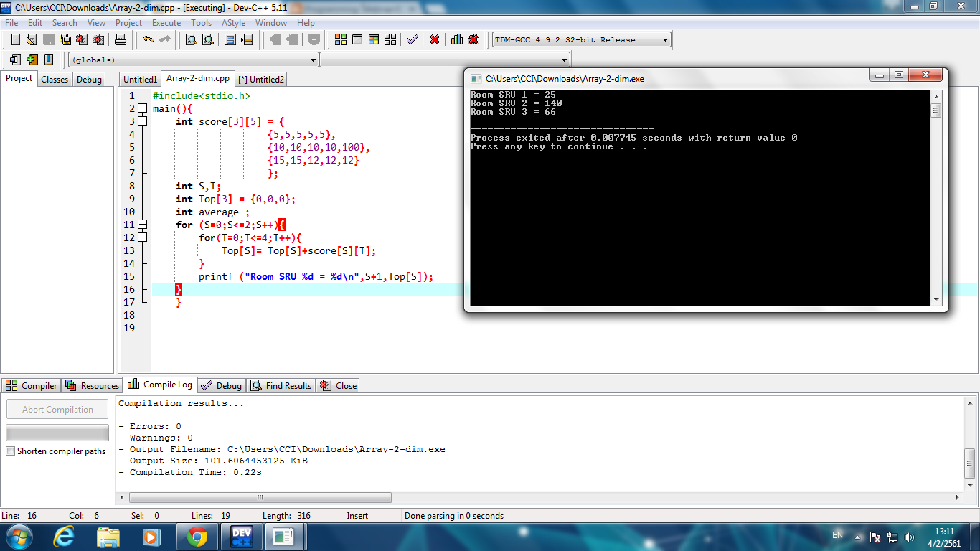Open the Debug tab in left sidebar
The height and width of the screenshot is (551, 980).
pyautogui.click(x=89, y=80)
